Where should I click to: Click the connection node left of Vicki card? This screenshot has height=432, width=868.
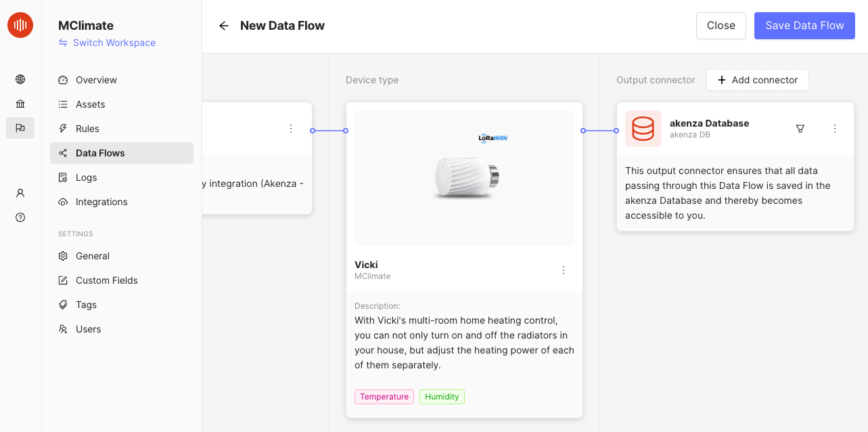(x=346, y=131)
